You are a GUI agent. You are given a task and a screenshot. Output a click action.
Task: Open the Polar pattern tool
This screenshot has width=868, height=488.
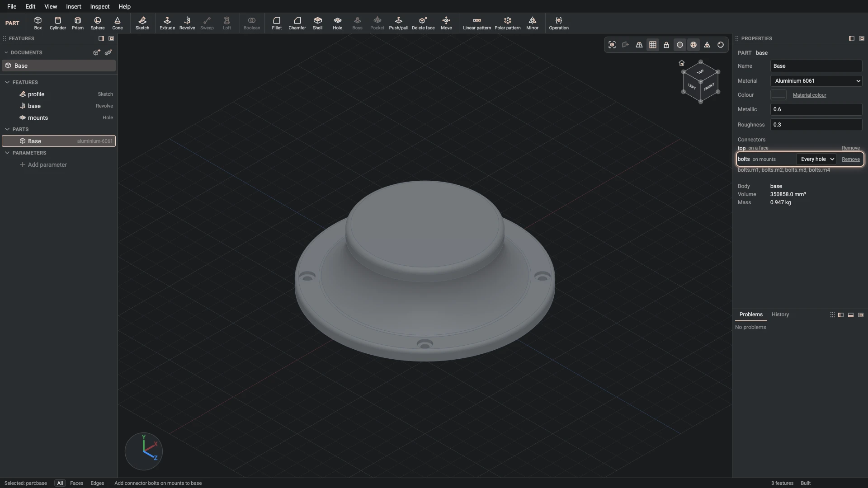(508, 23)
